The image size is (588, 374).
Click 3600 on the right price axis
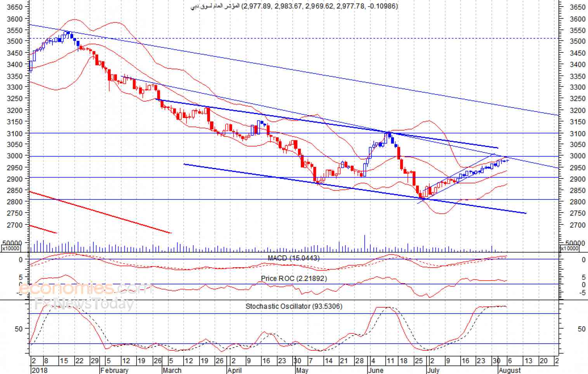[x=578, y=19]
